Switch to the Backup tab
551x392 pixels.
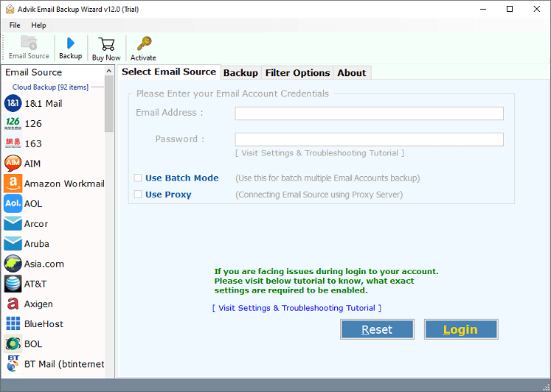click(x=240, y=73)
